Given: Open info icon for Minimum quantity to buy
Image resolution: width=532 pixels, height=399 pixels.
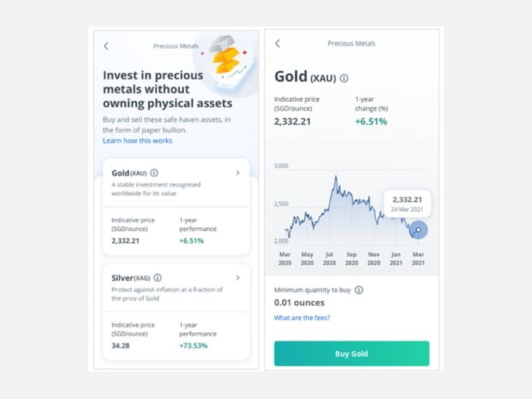Looking at the screenshot, I should (x=359, y=290).
